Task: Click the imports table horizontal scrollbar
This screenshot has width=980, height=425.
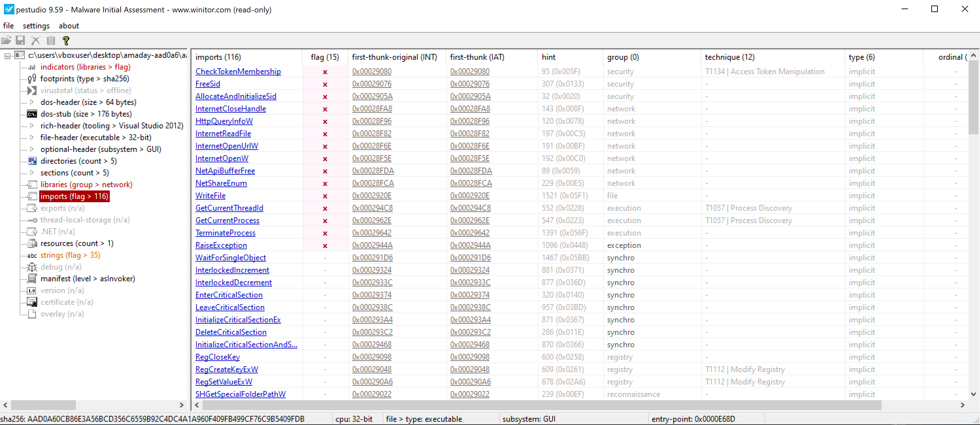Action: [541, 405]
